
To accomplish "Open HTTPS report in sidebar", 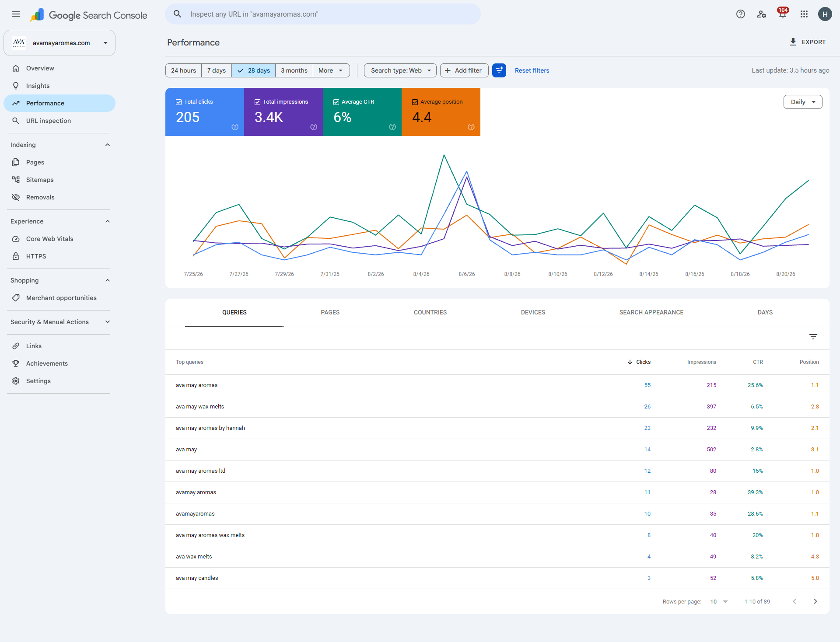I will (59, 256).
